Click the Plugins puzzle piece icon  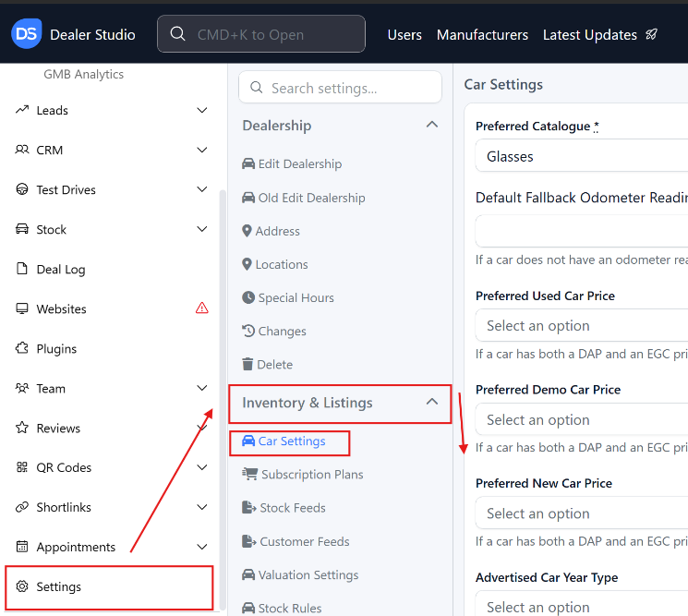(23, 348)
